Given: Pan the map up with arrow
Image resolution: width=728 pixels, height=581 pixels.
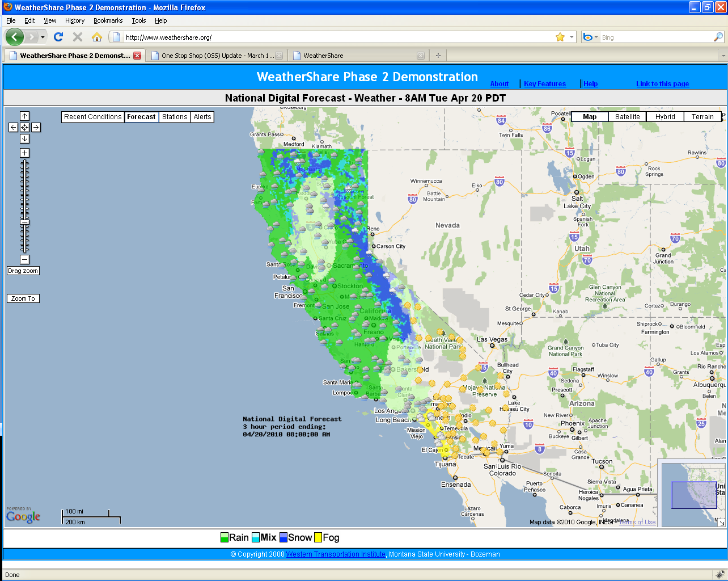Looking at the screenshot, I should tap(24, 116).
